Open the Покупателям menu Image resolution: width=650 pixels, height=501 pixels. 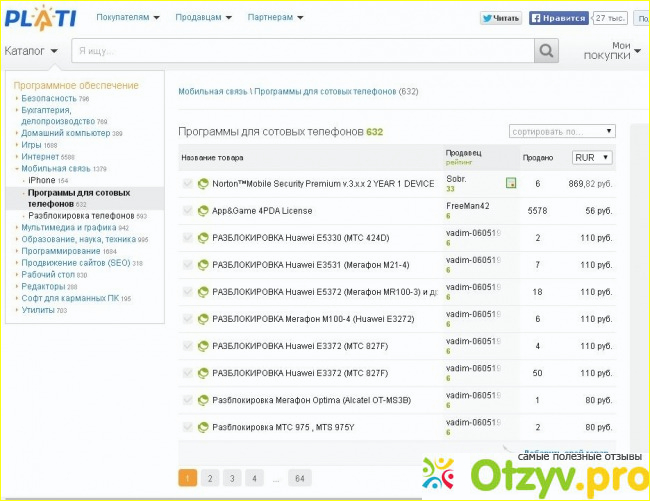[x=127, y=18]
